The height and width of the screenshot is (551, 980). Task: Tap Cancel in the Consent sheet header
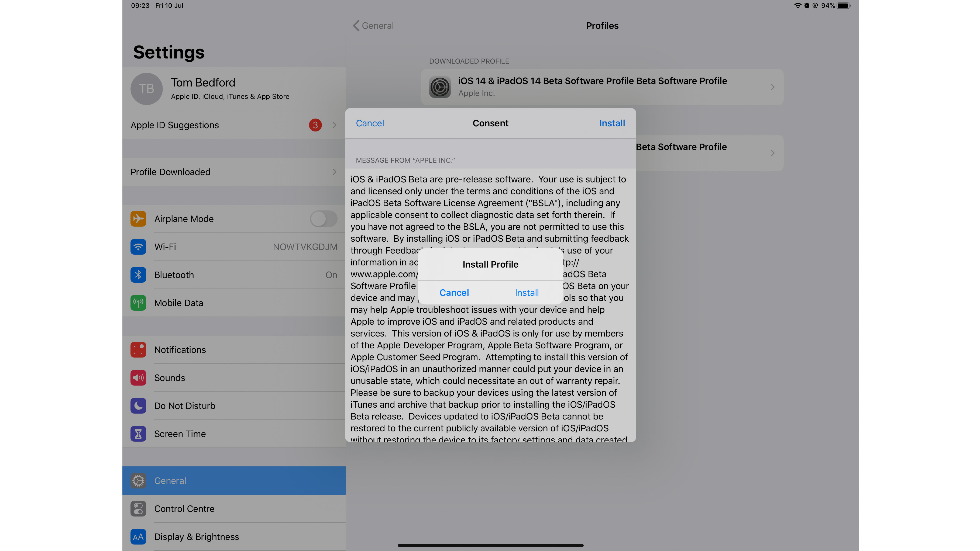pos(370,123)
